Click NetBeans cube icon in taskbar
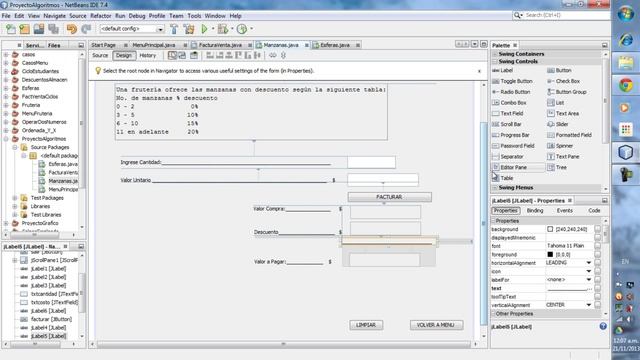The image size is (640, 360). [x=625, y=153]
